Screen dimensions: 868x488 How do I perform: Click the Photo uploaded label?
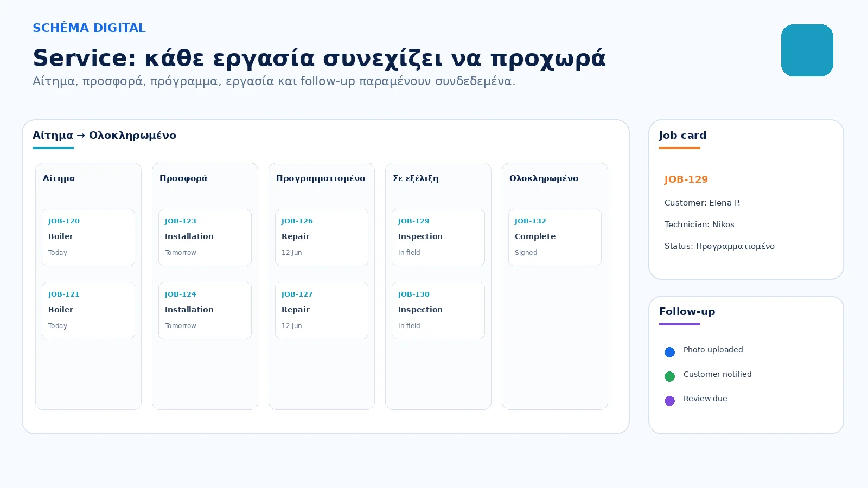(x=713, y=350)
